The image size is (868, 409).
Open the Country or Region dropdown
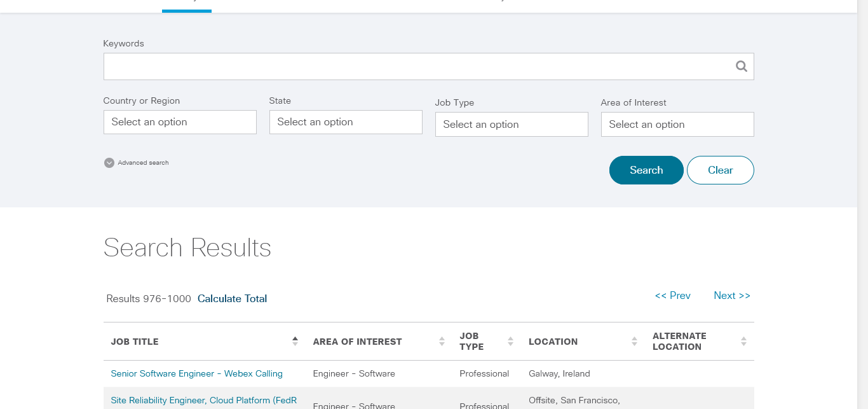pos(180,122)
